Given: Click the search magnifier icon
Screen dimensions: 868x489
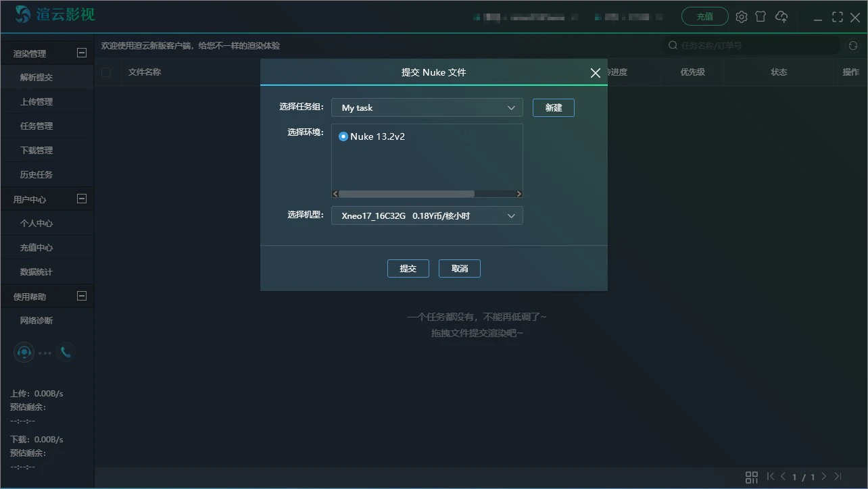Looking at the screenshot, I should coord(673,45).
